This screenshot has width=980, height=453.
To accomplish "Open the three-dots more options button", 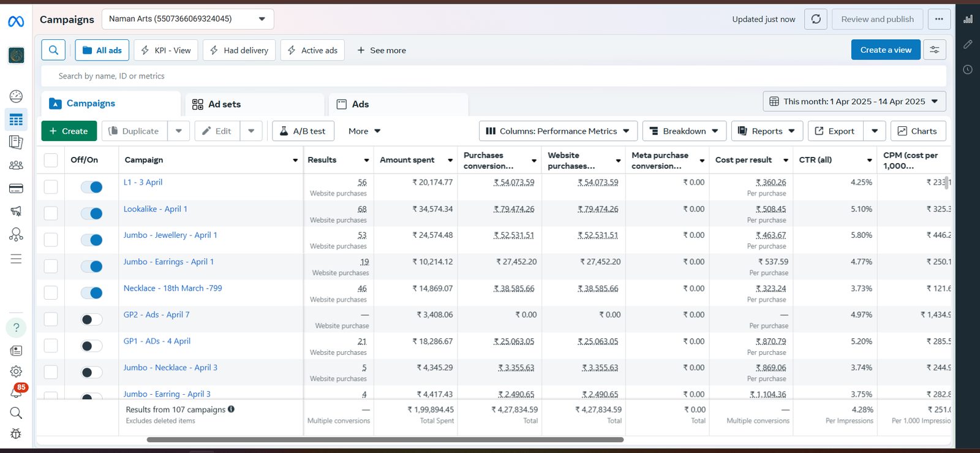I will tap(939, 19).
